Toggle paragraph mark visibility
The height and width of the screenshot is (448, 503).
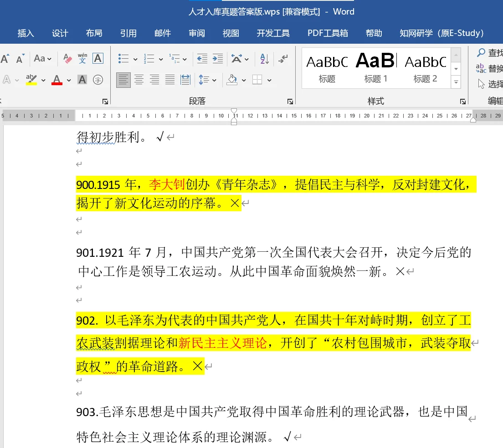[x=283, y=58]
